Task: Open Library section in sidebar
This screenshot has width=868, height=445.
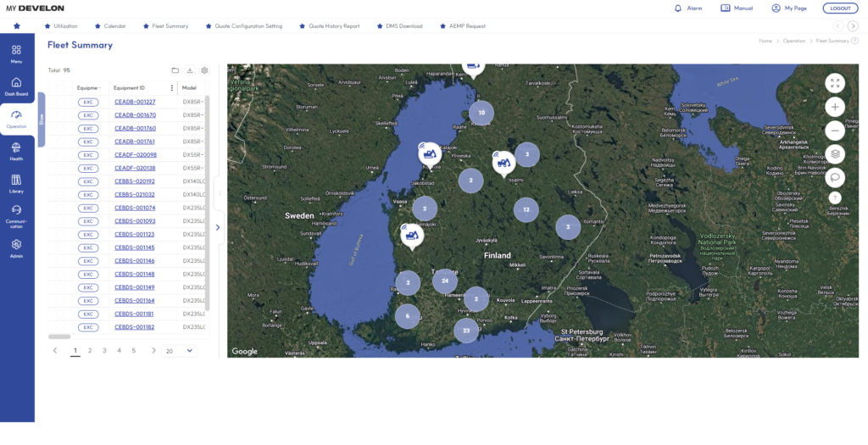Action: [x=17, y=184]
